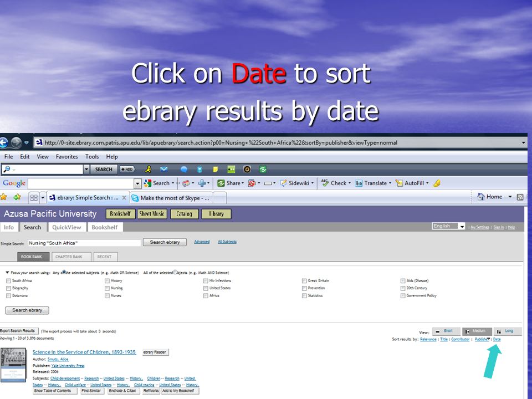532x399 pixels.
Task: Click the Google logo on toolbar
Action: click(14, 183)
